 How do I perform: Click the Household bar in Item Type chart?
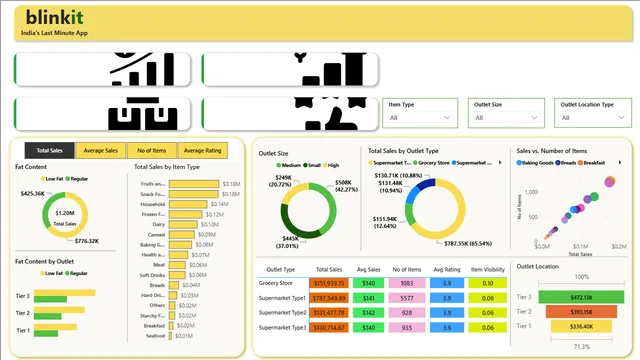pos(188,204)
